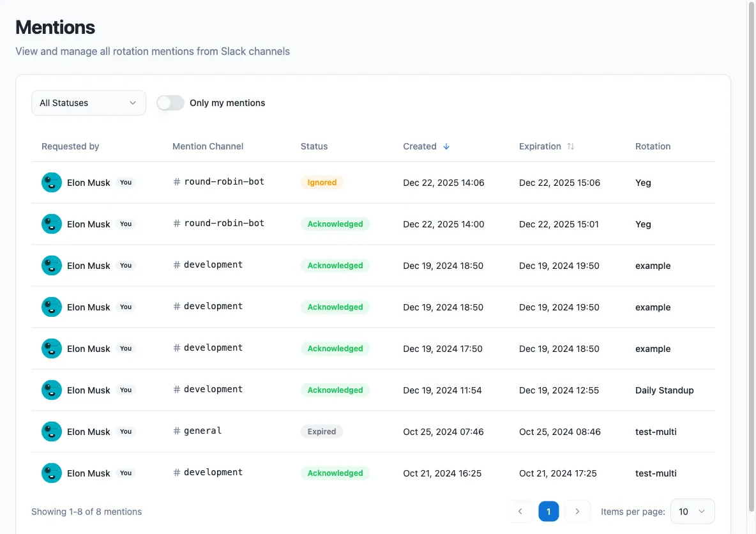
Task: Click the Mentions page heading
Action: point(55,27)
